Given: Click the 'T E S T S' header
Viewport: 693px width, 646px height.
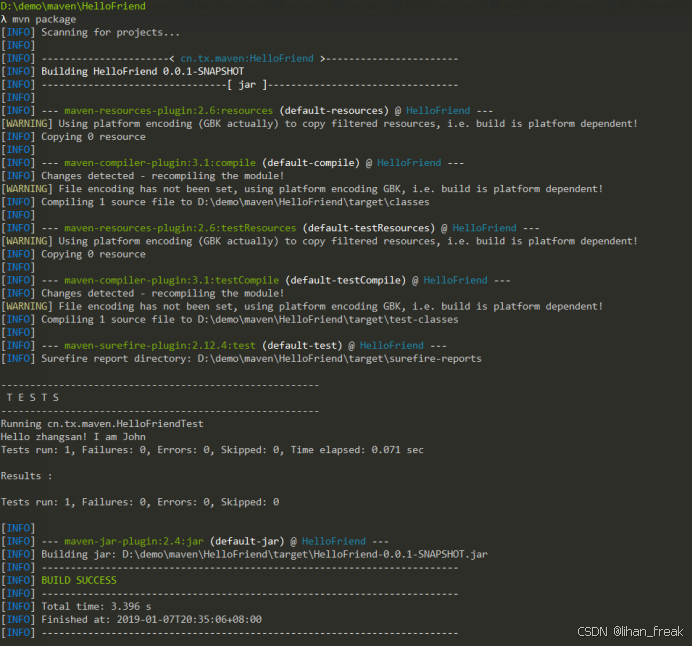Looking at the screenshot, I should pyautogui.click(x=33, y=398).
